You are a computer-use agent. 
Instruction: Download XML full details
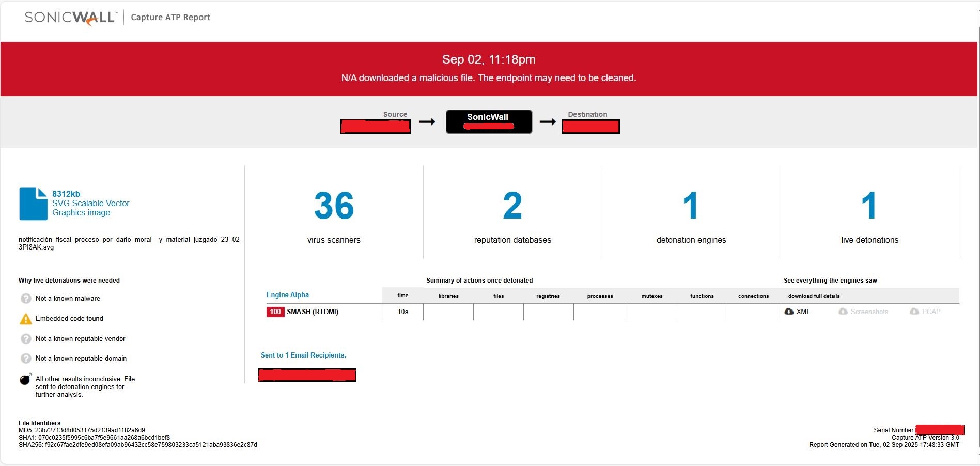798,312
